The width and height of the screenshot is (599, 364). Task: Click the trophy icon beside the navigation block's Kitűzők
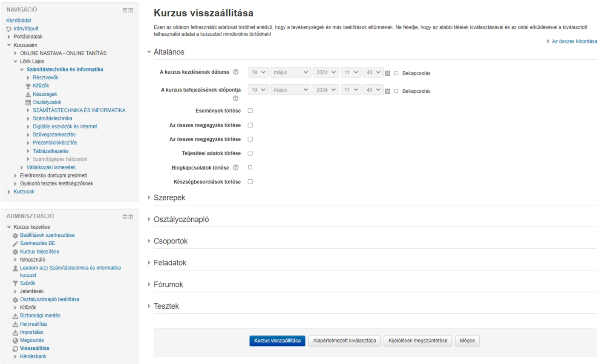tap(28, 86)
